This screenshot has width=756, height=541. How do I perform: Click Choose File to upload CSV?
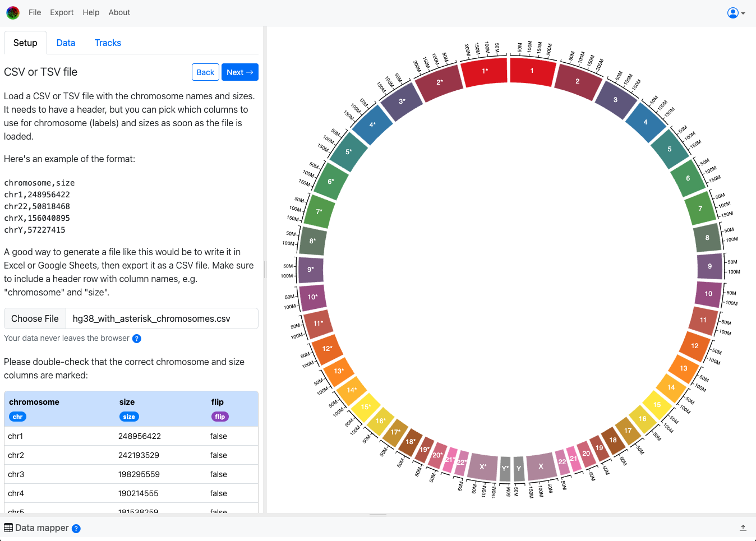[35, 318]
